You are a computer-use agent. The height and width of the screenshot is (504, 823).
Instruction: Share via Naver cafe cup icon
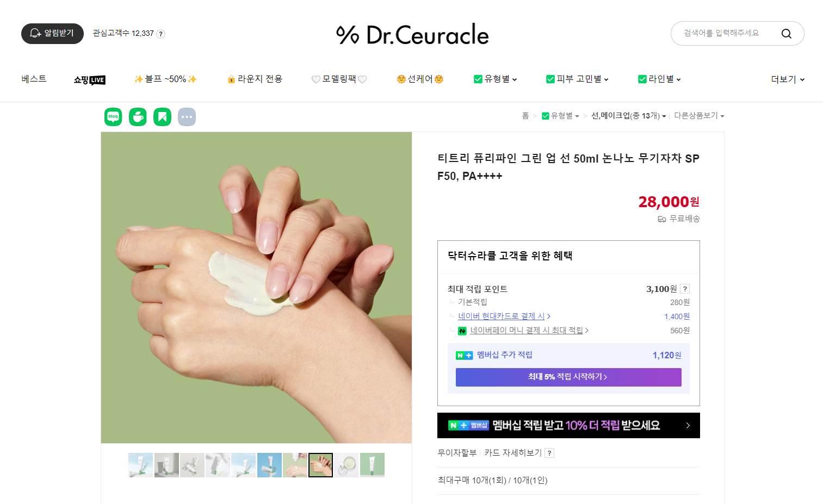(x=138, y=117)
